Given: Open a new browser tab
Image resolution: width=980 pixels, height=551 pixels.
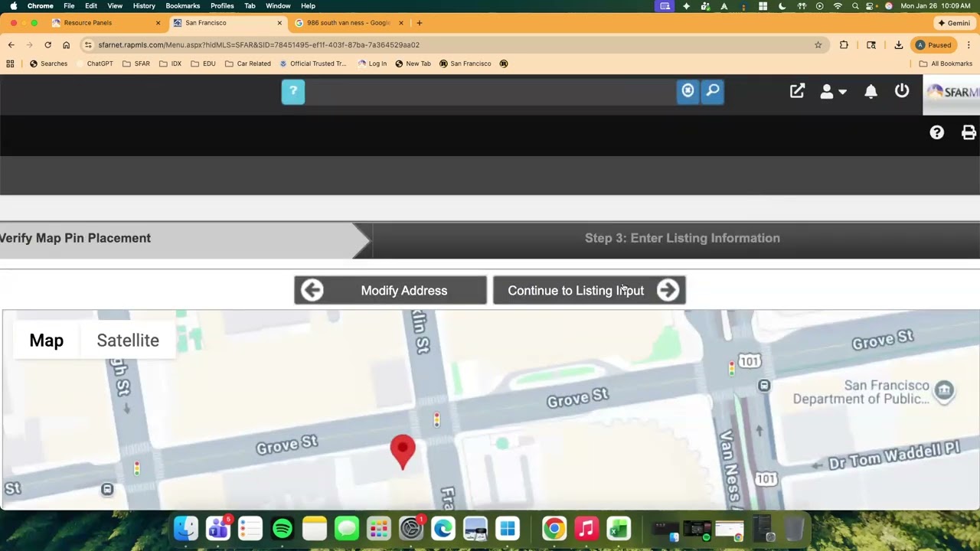Looking at the screenshot, I should (x=419, y=23).
